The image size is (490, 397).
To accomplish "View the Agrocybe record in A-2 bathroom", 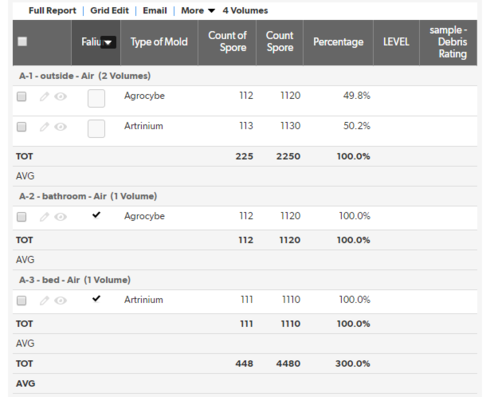I will point(61,217).
